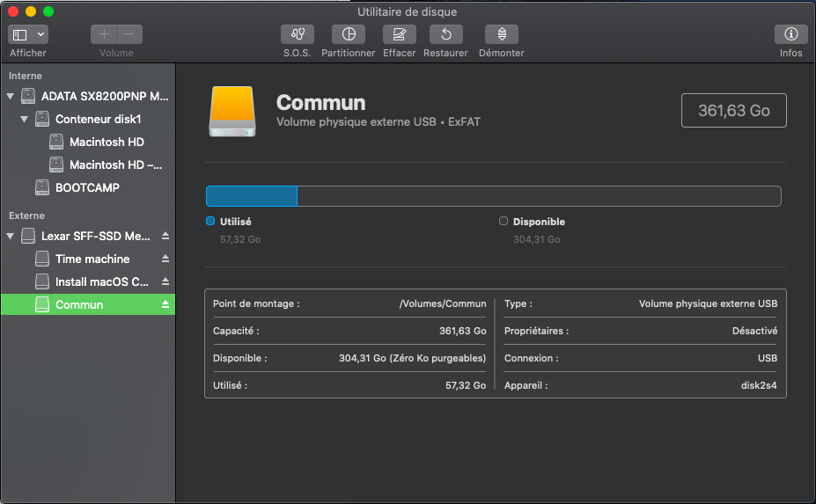Viewport: 816px width, 504px height.
Task: Open the Partitionner tool
Action: point(349,34)
